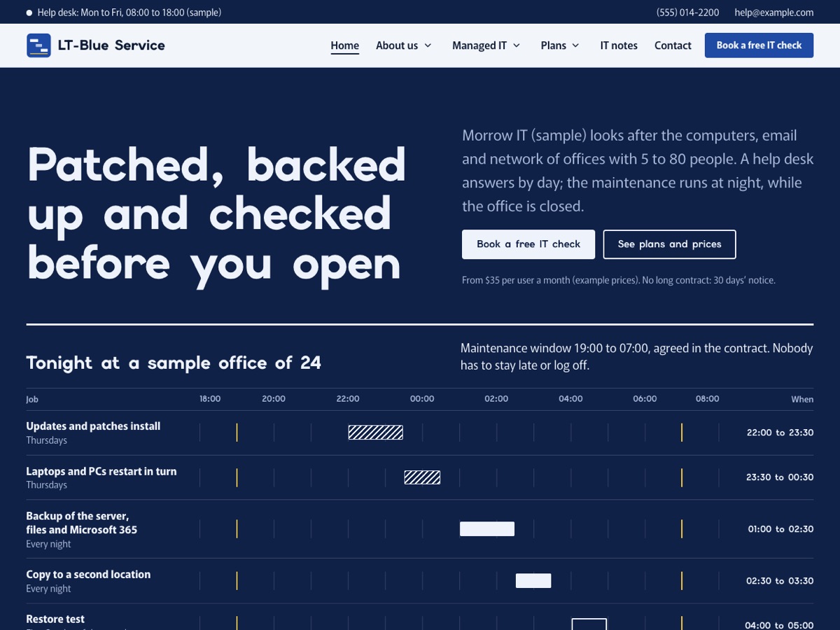Open the Home menu item
The width and height of the screenshot is (840, 630).
[x=344, y=45]
